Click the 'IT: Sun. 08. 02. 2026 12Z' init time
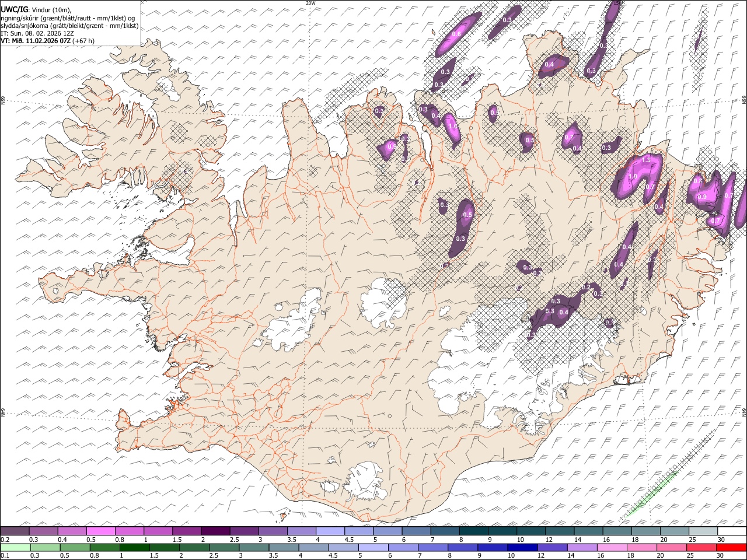 pos(37,33)
